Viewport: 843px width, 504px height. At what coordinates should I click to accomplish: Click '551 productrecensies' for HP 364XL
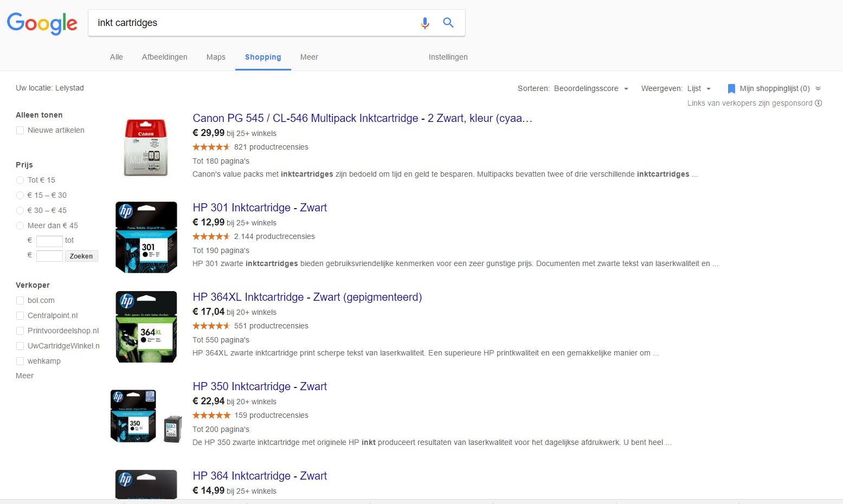click(271, 326)
